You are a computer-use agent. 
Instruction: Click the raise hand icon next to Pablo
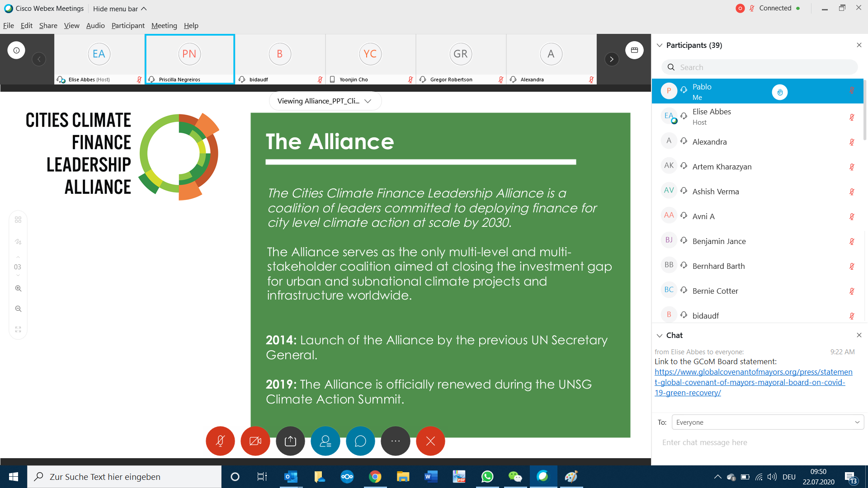point(779,92)
